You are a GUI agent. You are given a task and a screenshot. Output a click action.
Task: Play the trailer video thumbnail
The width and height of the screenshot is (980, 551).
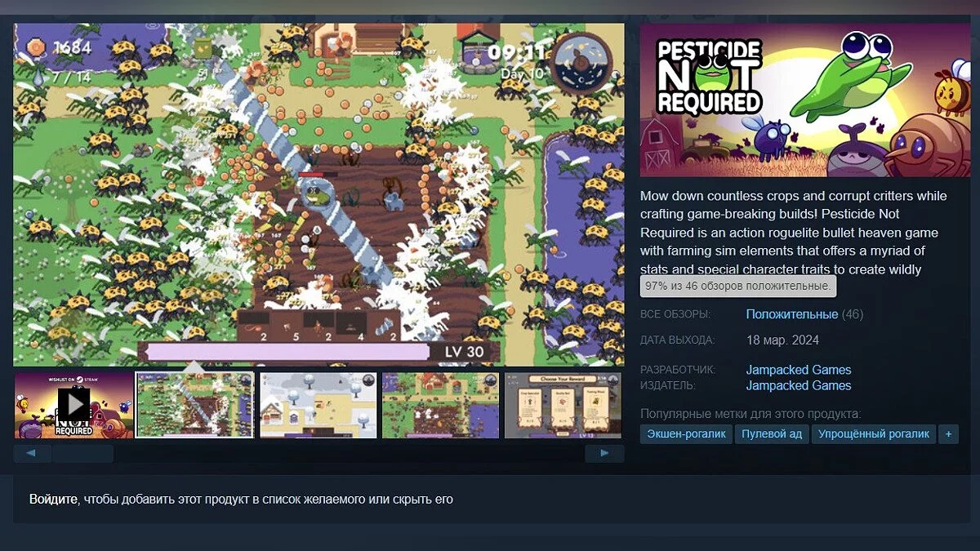point(74,405)
